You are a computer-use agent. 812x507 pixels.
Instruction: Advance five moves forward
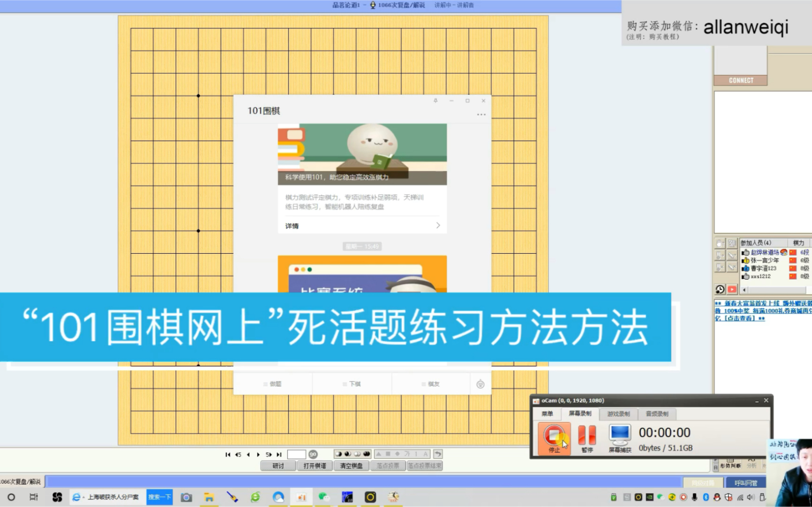point(269,454)
